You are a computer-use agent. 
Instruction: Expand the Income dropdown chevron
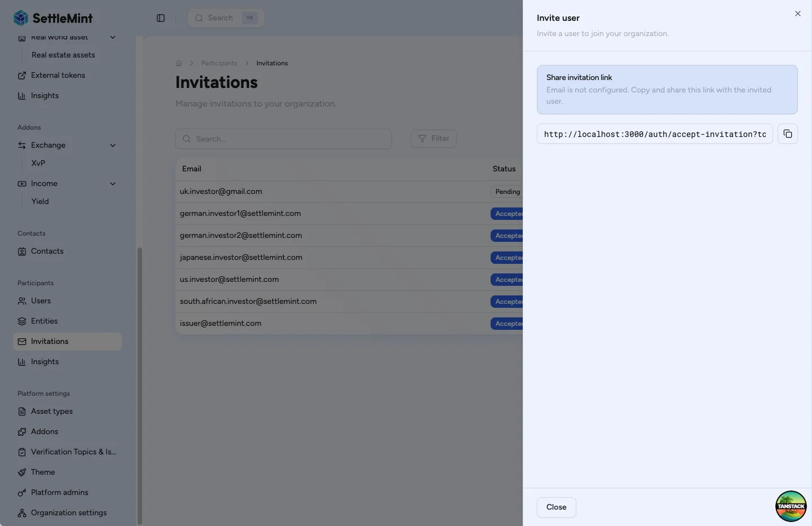click(x=112, y=183)
